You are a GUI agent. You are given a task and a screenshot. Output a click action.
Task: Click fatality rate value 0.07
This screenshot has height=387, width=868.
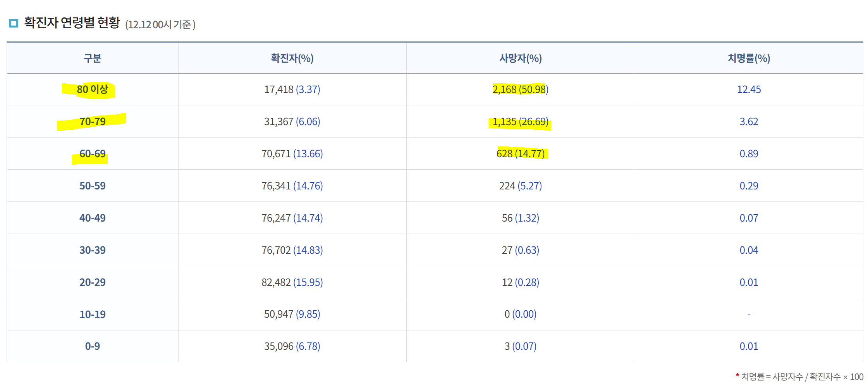point(749,218)
